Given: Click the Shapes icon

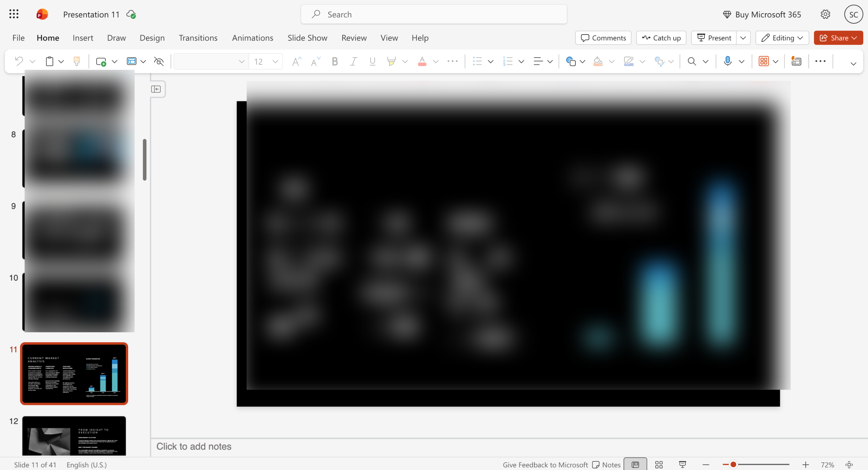Looking at the screenshot, I should click(x=571, y=61).
